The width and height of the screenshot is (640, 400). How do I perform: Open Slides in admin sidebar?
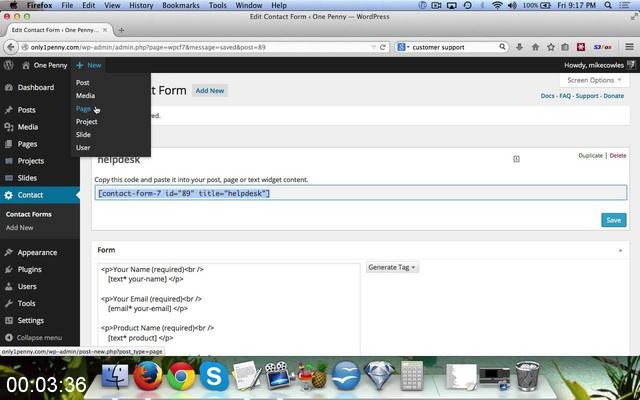[27, 178]
